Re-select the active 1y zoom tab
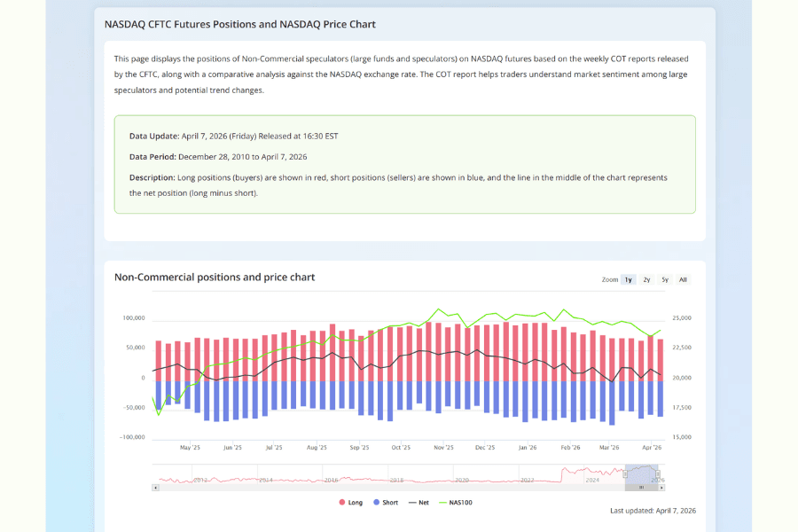 [628, 279]
